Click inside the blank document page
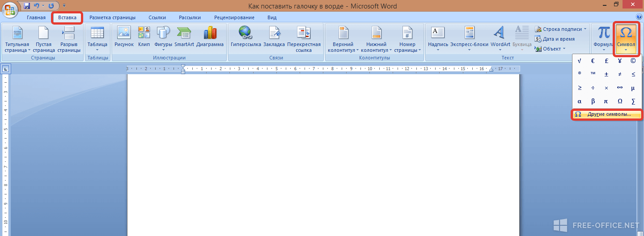Viewport: 644px width, 236px height. coord(323,155)
